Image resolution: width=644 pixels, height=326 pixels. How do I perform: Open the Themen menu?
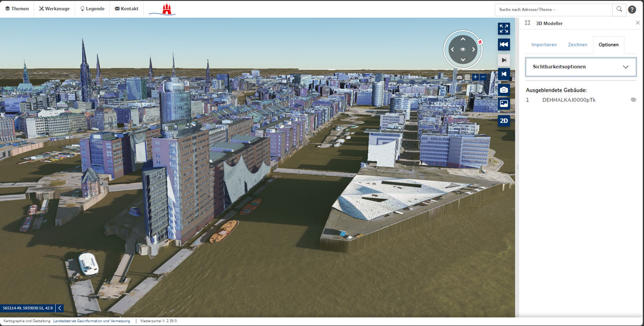pos(17,9)
